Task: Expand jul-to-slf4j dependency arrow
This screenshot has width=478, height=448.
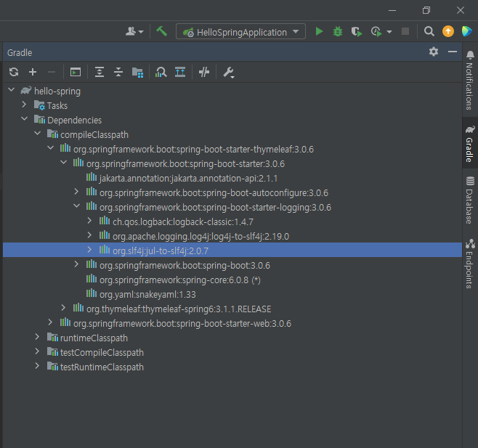Action: [89, 250]
